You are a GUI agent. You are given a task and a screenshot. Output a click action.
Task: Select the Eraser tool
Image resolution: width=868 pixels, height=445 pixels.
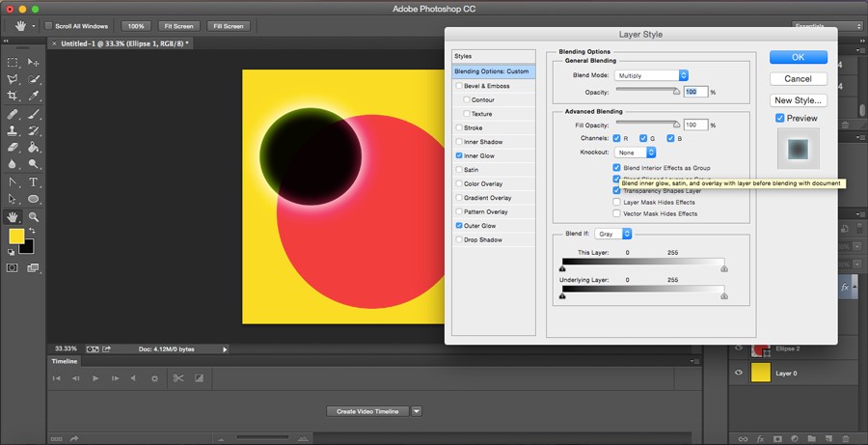[13, 148]
